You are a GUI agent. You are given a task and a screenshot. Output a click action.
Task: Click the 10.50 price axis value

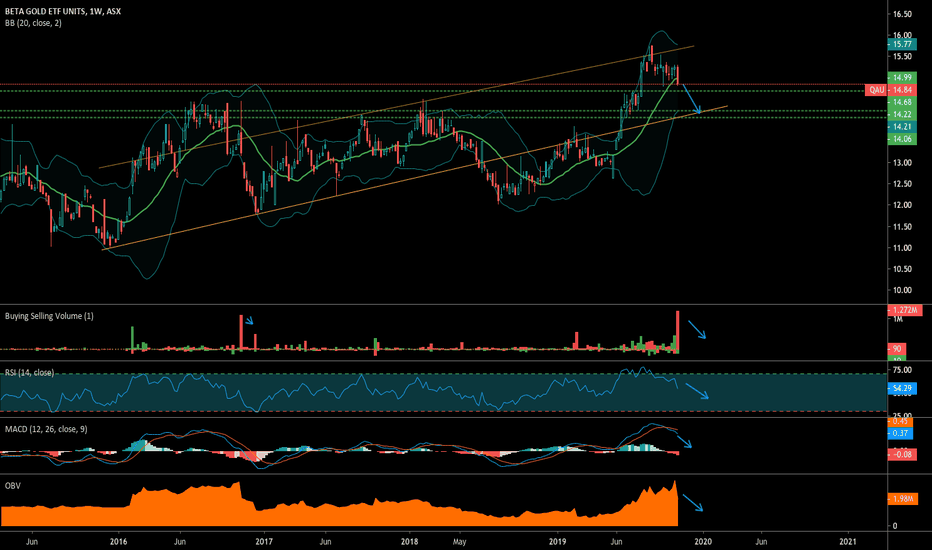(x=902, y=269)
